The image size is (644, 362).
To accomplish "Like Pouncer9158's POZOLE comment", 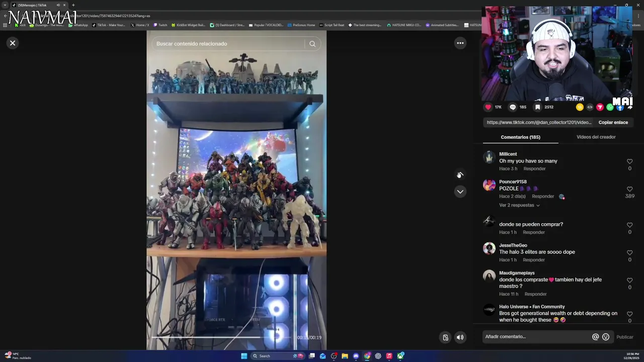I will 629,189.
